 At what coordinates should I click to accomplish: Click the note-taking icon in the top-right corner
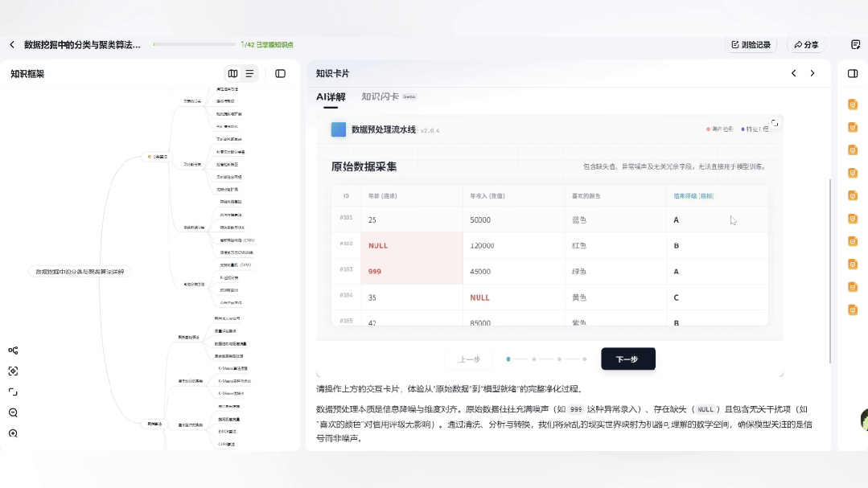coord(854,44)
